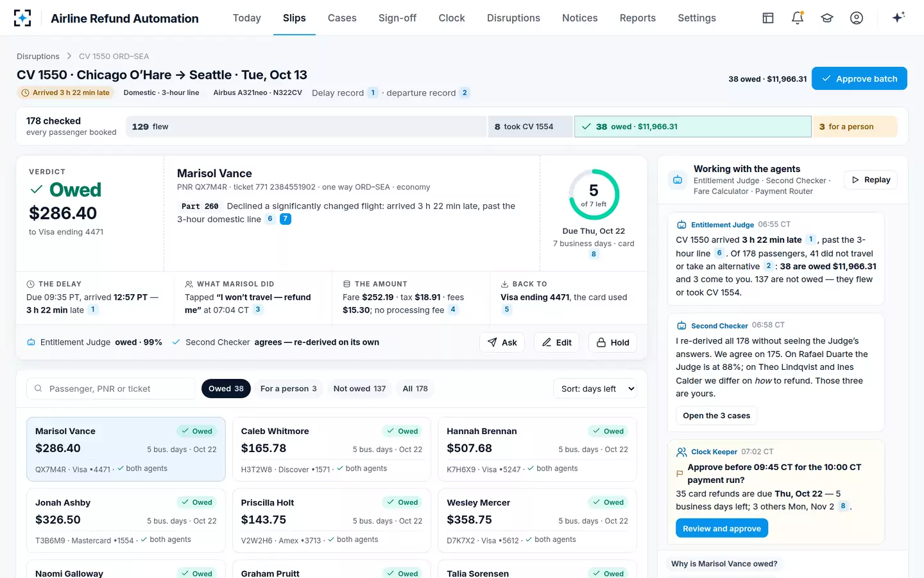Click the Clock Keeper agent icon
The width and height of the screenshot is (924, 578).
681,452
